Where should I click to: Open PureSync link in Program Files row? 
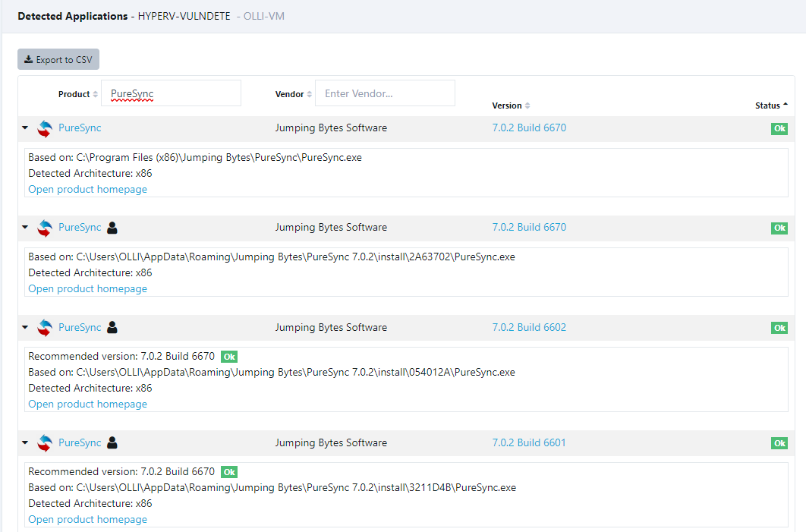pos(80,127)
